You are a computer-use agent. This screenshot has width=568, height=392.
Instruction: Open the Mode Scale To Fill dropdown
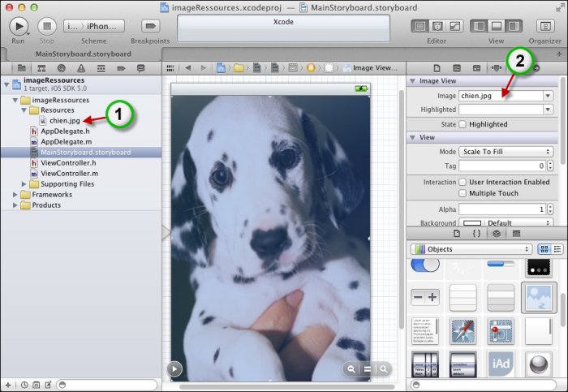click(x=506, y=152)
